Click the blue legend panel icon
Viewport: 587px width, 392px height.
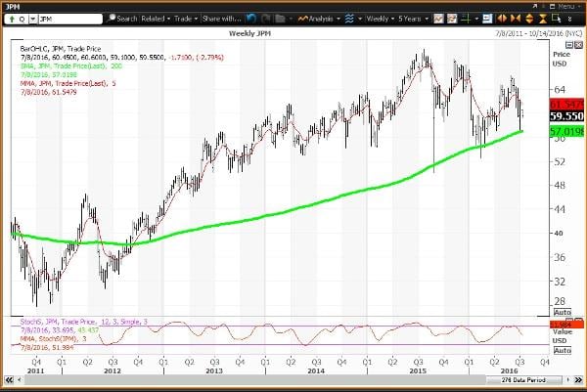487,19
